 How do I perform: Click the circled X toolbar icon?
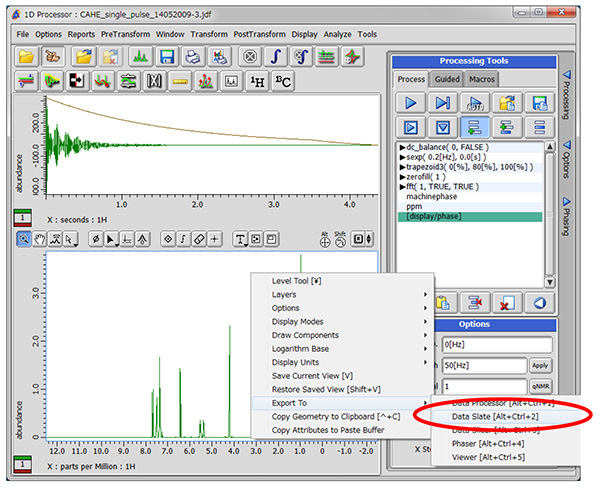(250, 57)
